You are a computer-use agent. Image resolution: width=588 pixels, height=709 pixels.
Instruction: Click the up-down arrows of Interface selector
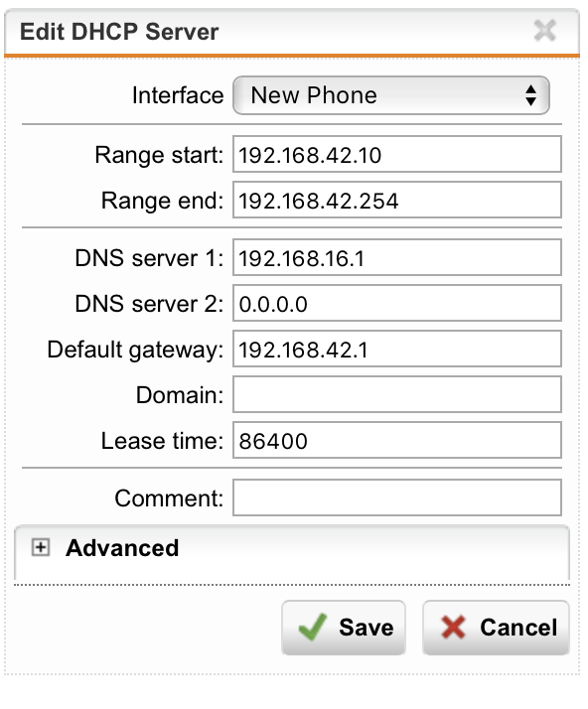(530, 96)
